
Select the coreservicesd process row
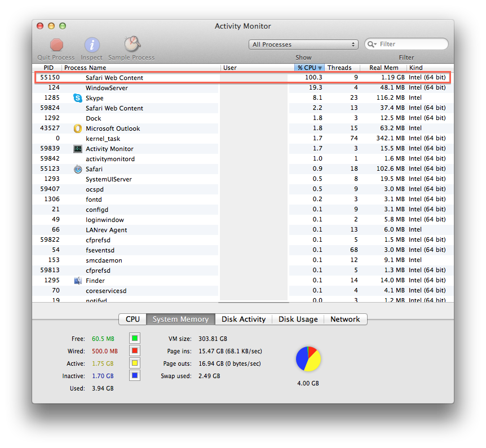coord(242,291)
